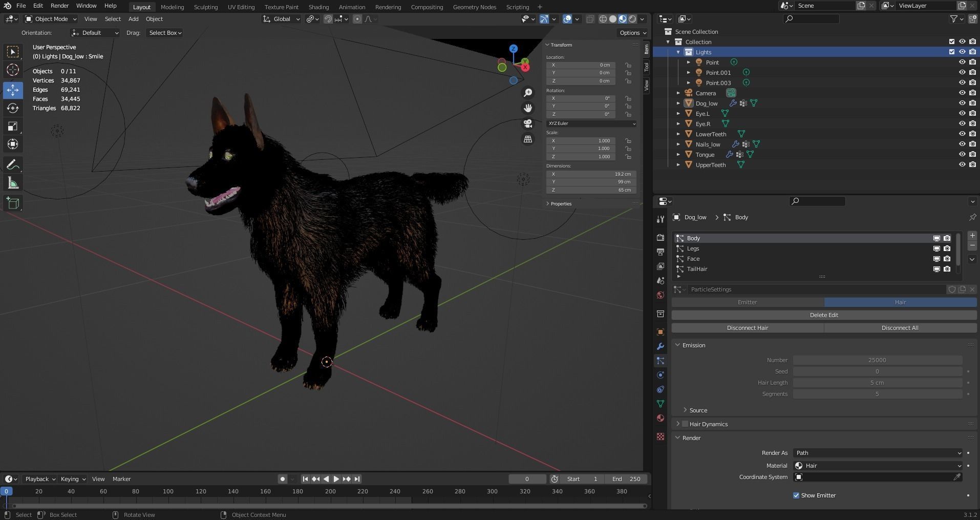Switch to the Shading workspace tab
980x520 pixels.
click(x=318, y=7)
